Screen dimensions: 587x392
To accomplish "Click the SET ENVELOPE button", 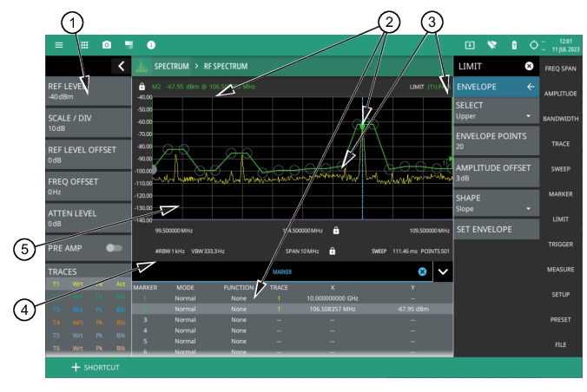I will (493, 230).
